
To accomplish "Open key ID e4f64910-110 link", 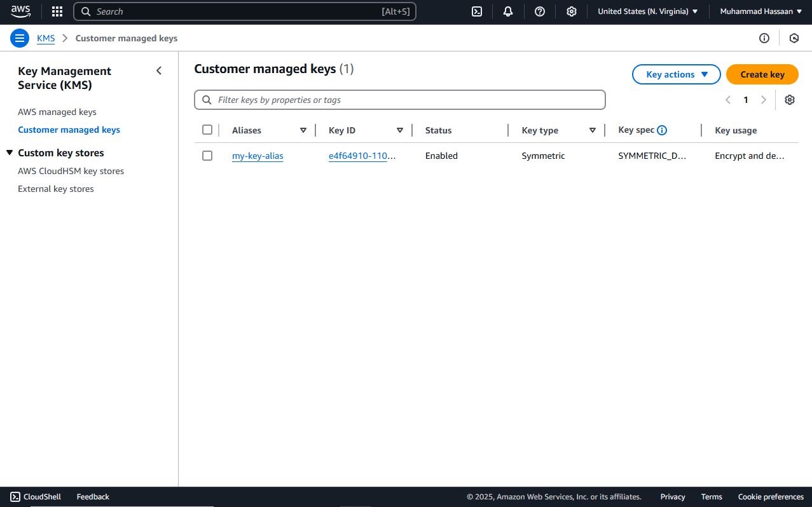I will point(362,156).
